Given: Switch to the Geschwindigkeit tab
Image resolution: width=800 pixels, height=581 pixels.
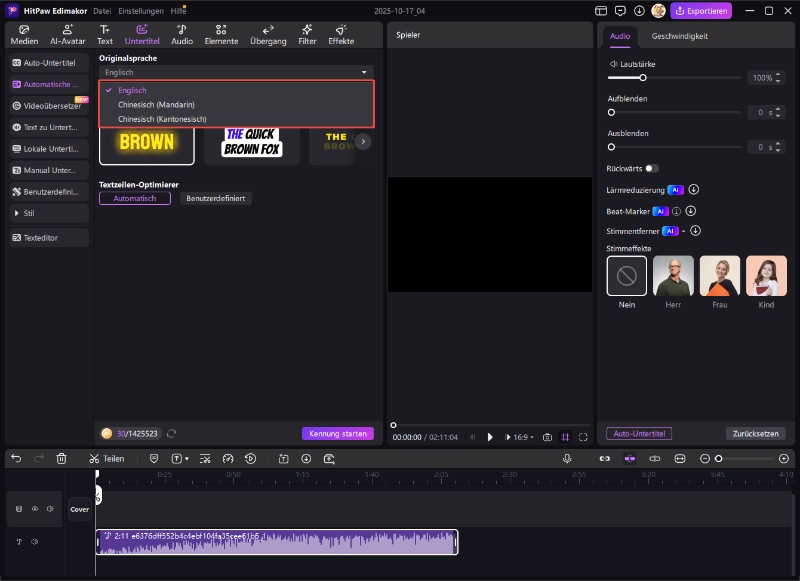Looking at the screenshot, I should pos(679,36).
